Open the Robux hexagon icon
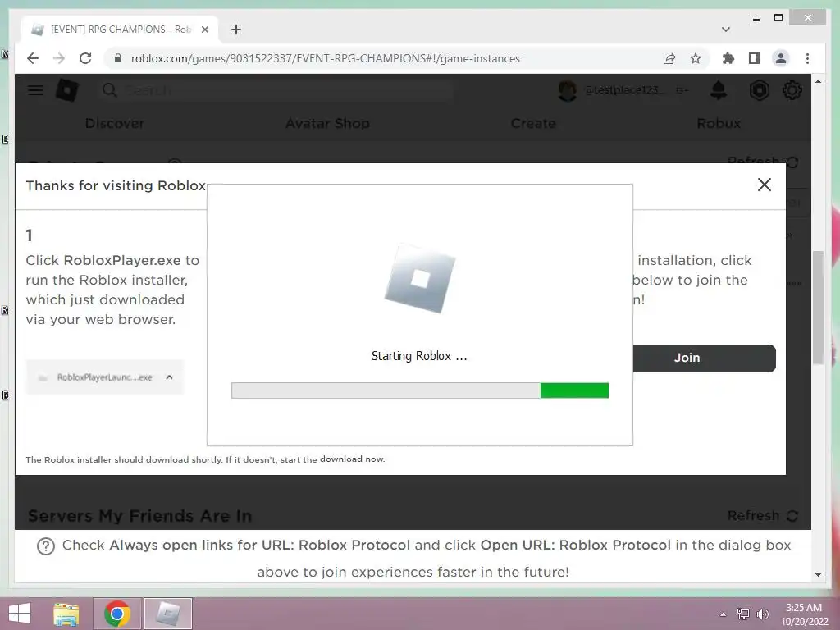 759,90
